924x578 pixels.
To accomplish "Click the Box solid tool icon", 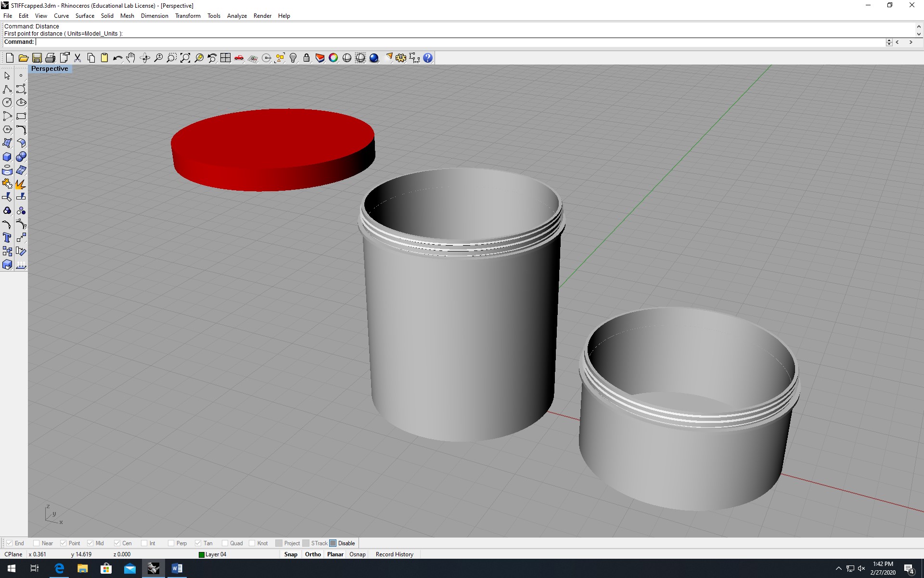I will (x=7, y=157).
